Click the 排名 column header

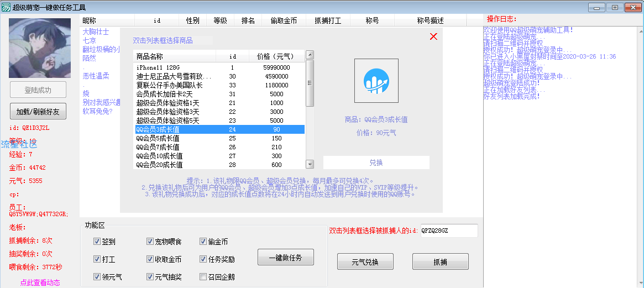coord(248,20)
